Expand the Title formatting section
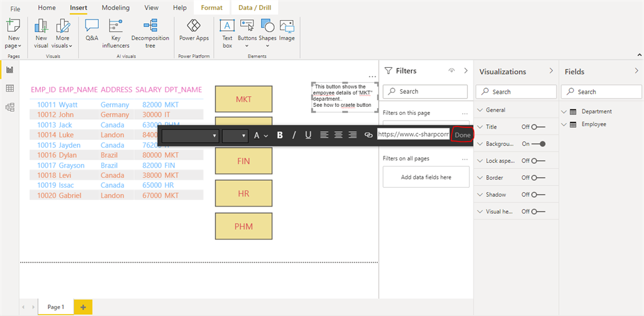The height and width of the screenshot is (316, 644). pos(480,128)
